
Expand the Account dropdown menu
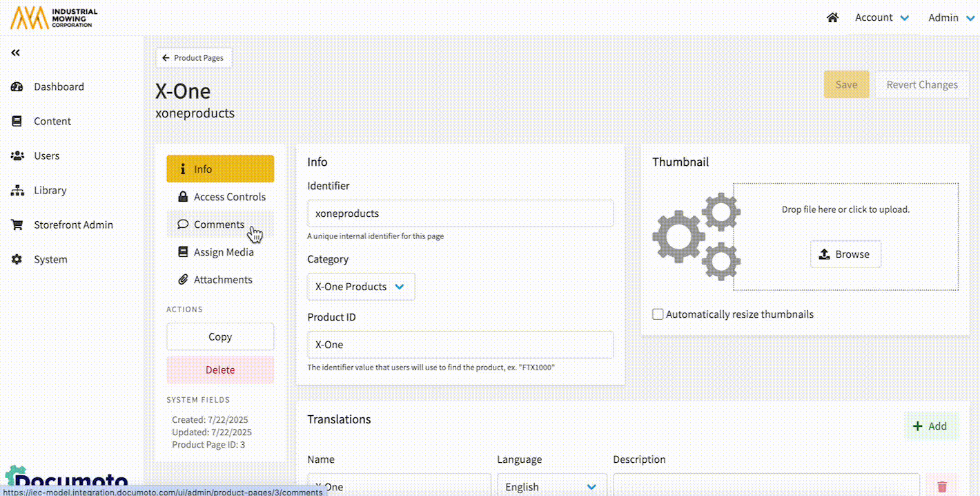pos(882,18)
